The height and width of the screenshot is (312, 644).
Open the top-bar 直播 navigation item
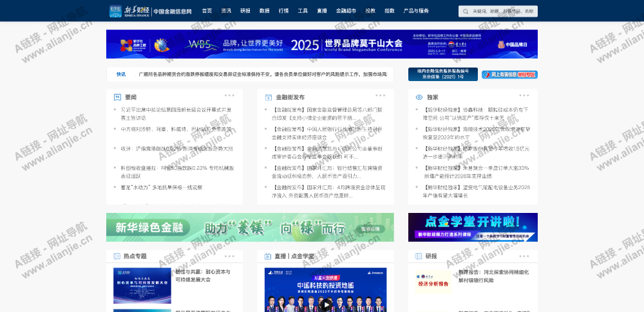click(x=322, y=11)
